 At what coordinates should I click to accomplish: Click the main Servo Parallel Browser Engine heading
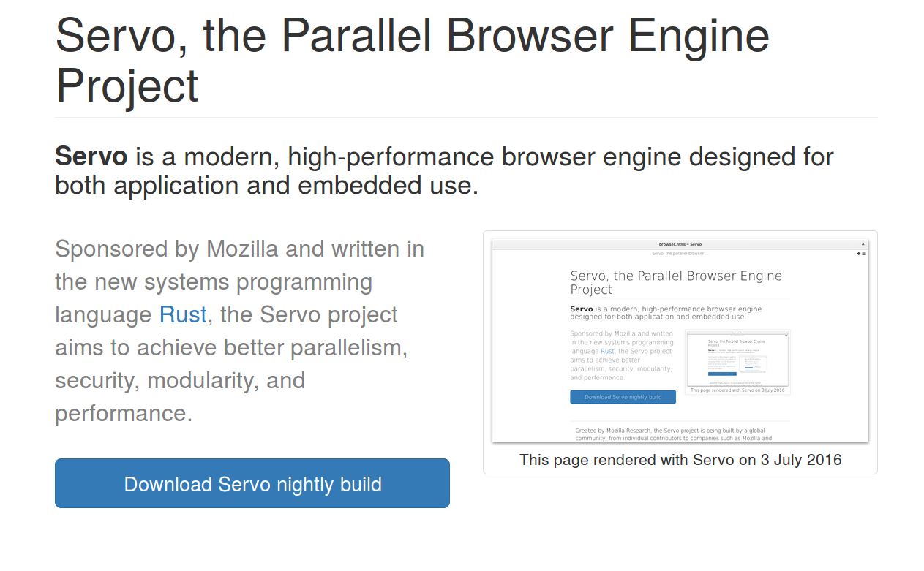coord(413,61)
